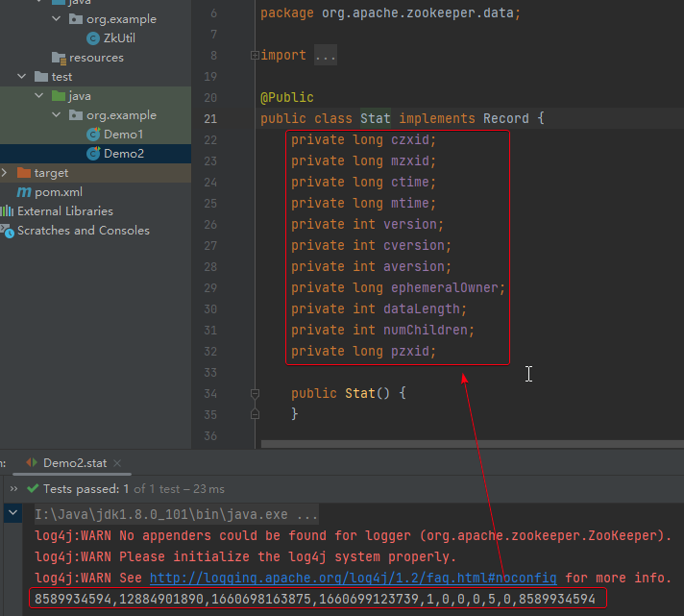Open the log4j noconfig FAQ link
The height and width of the screenshot is (616, 684).
point(353,579)
